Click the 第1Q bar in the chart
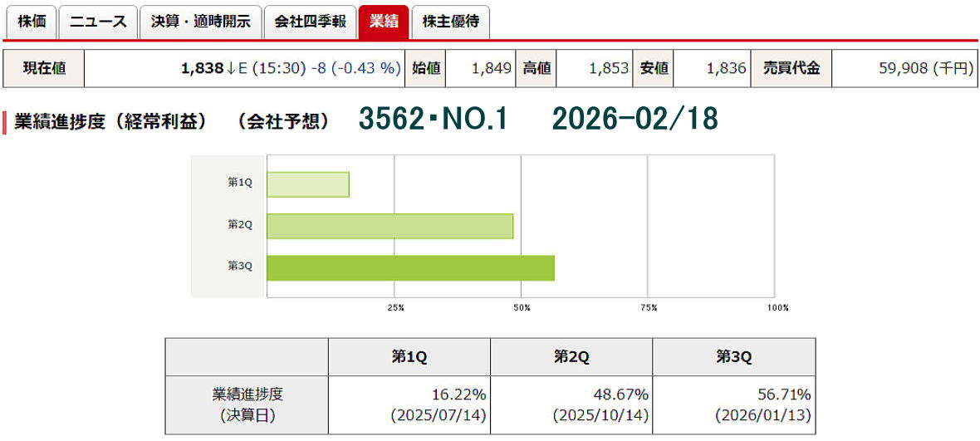Screen dimensions: 980x441 pyautogui.click(x=307, y=184)
